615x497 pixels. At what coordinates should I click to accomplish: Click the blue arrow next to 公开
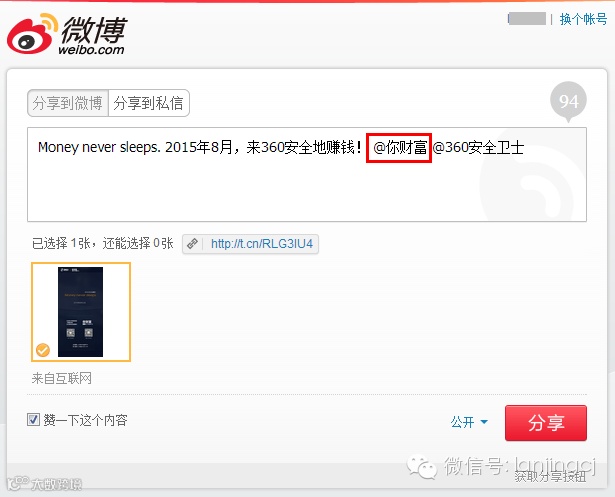pos(484,422)
